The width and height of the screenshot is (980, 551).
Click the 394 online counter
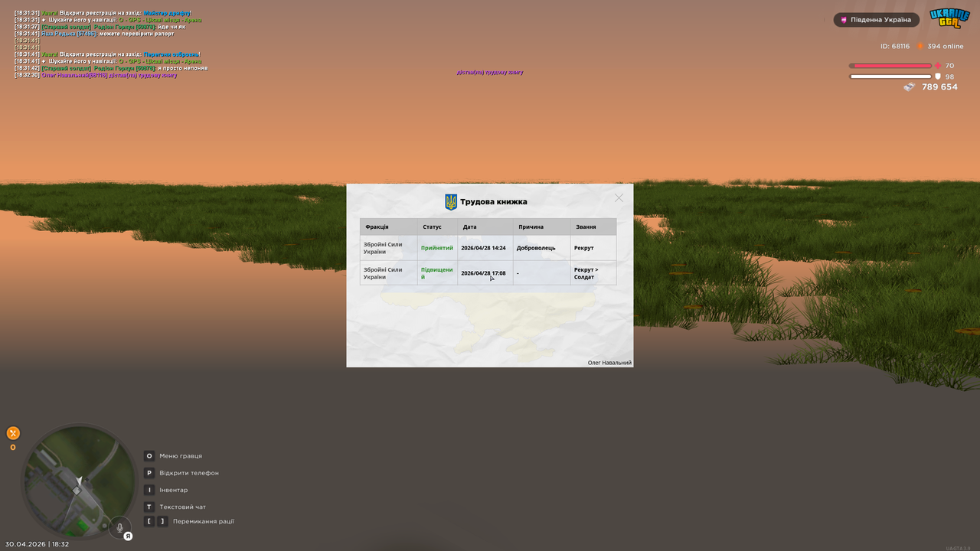[946, 46]
